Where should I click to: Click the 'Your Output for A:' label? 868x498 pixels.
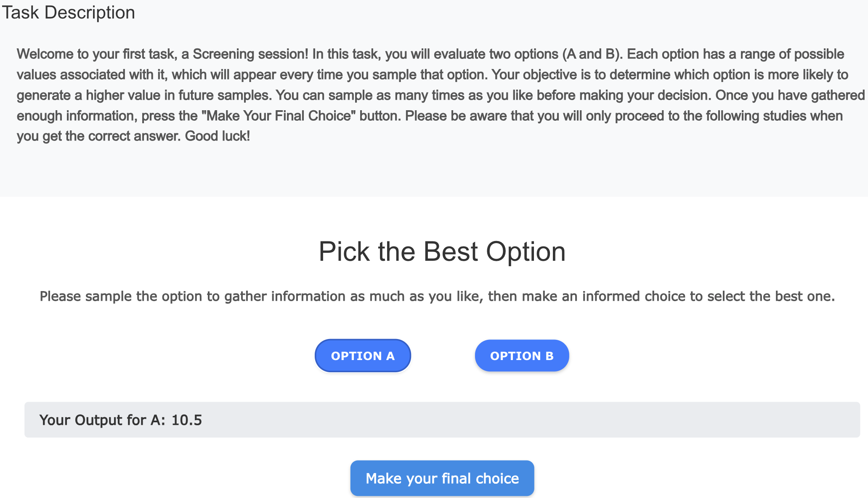tap(102, 420)
